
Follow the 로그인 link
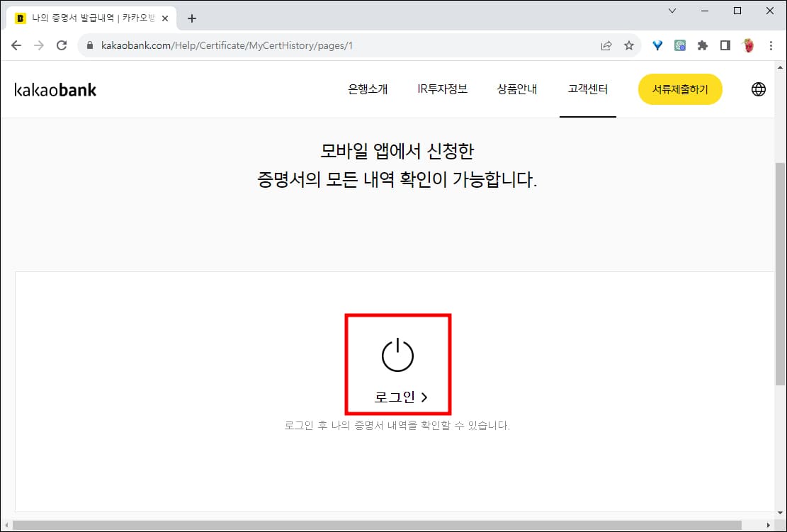tap(397, 397)
